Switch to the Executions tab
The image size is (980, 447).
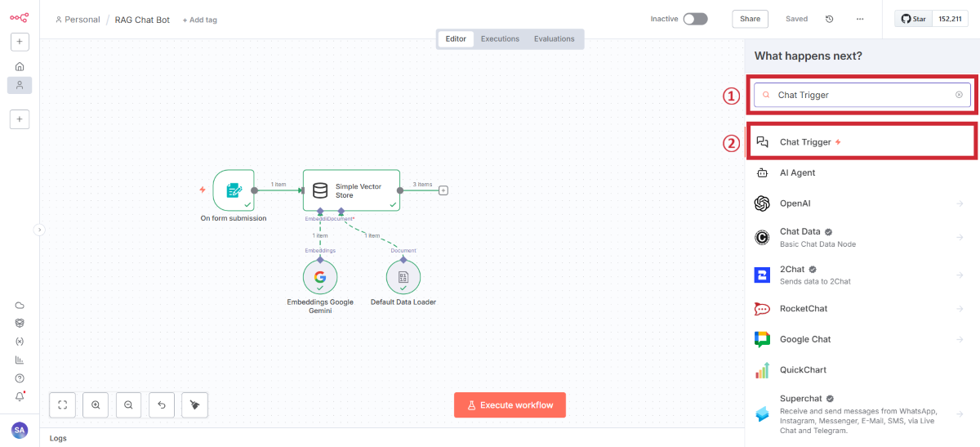[x=500, y=38]
